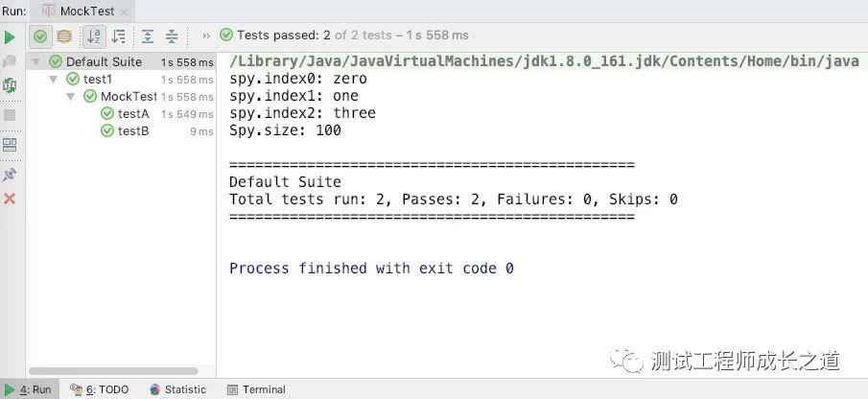Toggle Show Ignored tests filter
This screenshot has height=399, width=868.
[64, 36]
